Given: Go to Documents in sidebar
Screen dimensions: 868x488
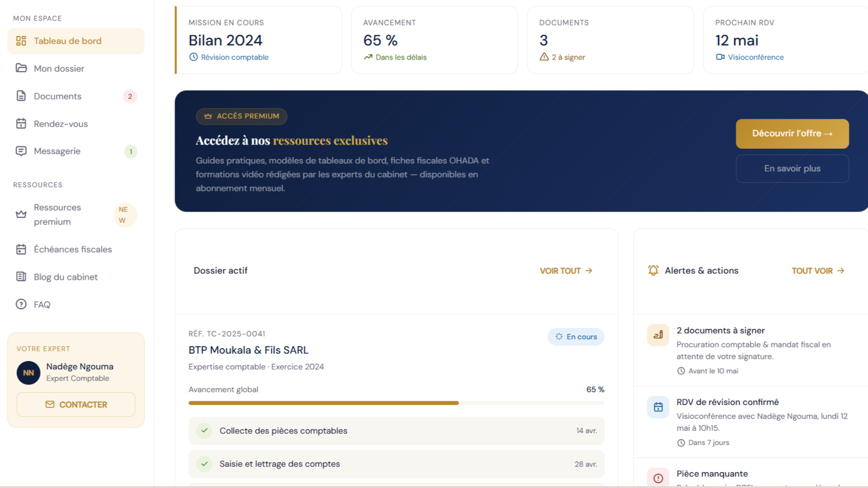Looking at the screenshot, I should 76,96.
